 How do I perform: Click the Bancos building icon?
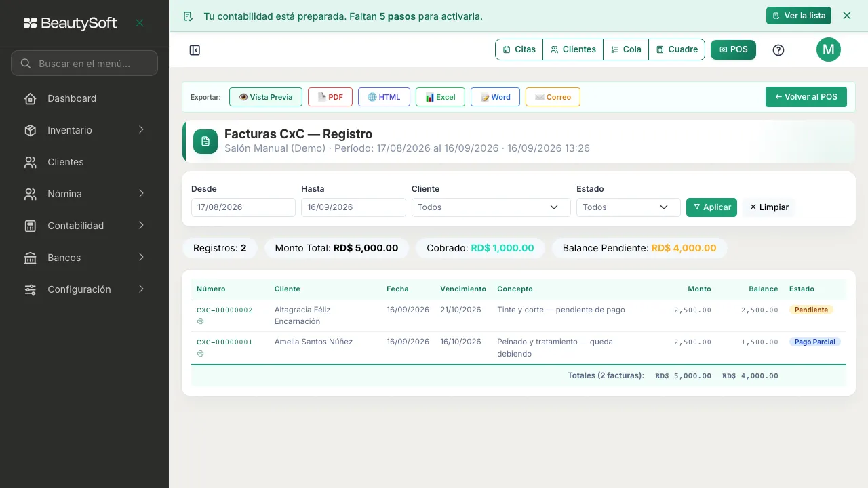point(31,258)
